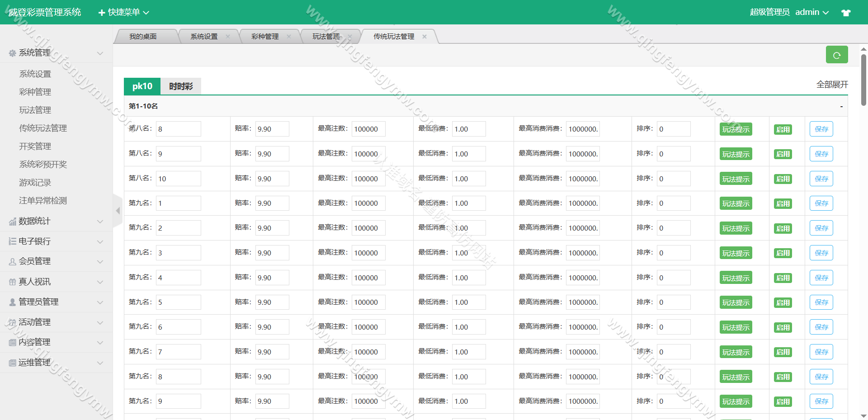Image resolution: width=868 pixels, height=420 pixels.
Task: Close the 彩种管理 tab
Action: tap(289, 37)
